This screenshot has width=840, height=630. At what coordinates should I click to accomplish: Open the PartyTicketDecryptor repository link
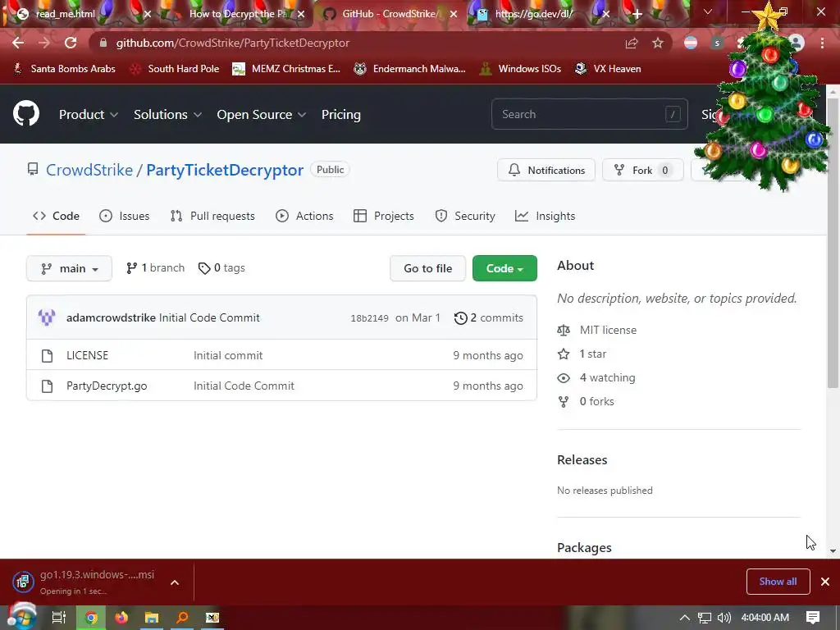225,170
